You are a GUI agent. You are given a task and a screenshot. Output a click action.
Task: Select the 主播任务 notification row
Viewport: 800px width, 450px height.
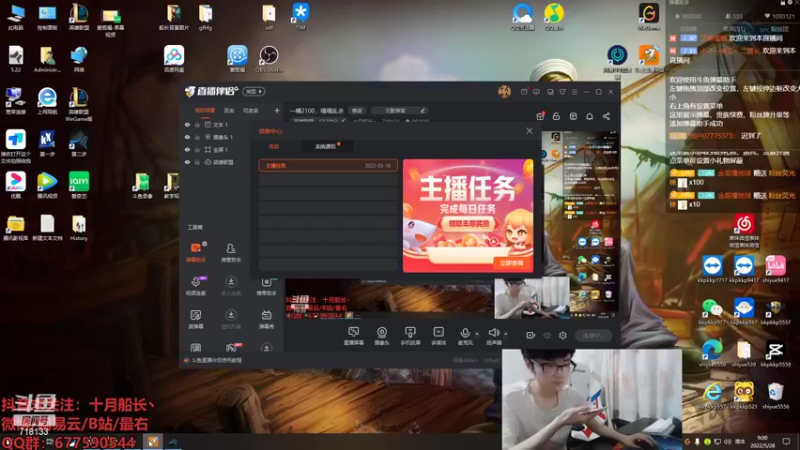(x=328, y=165)
